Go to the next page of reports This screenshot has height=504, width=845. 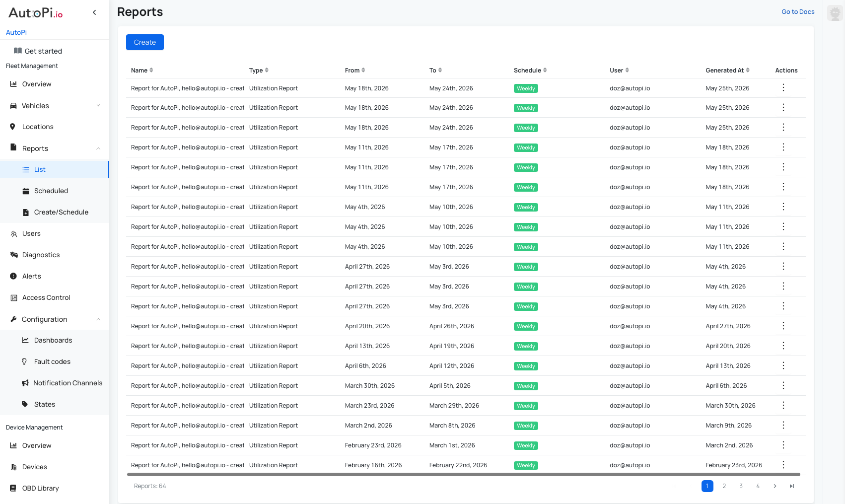click(775, 486)
